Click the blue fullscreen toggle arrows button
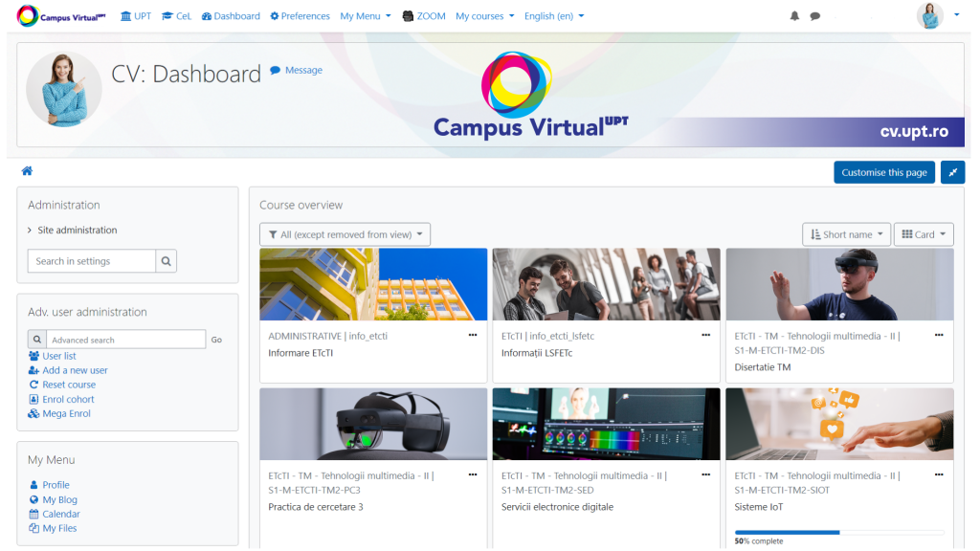This screenshot has width=980, height=551. coord(952,172)
